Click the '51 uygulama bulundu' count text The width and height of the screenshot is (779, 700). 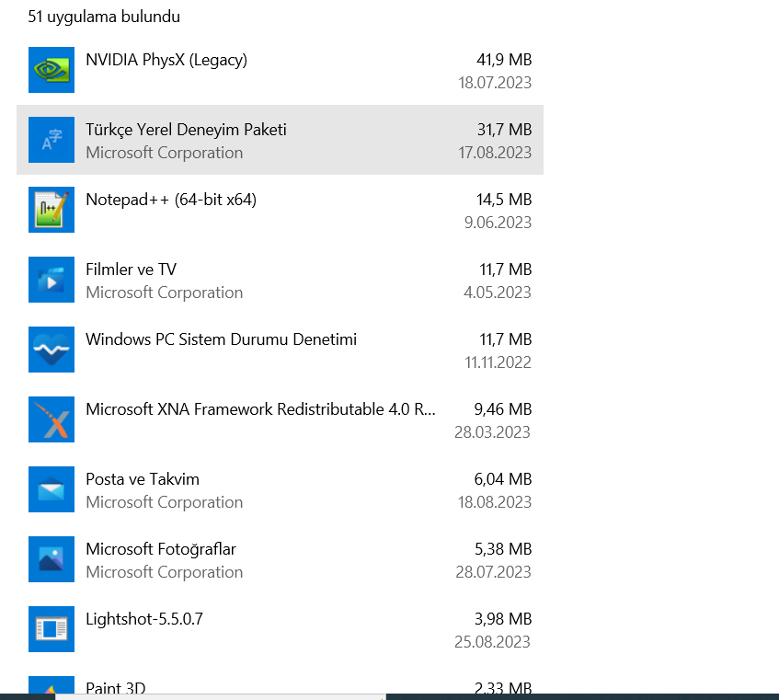coord(104,17)
